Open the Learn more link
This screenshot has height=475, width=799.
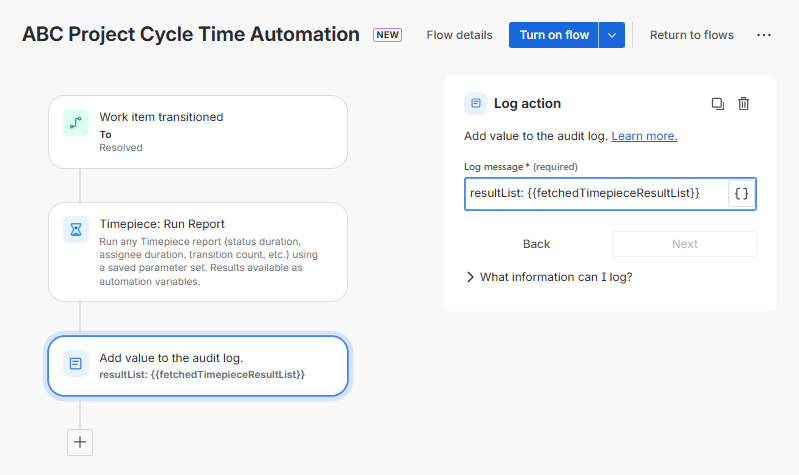coord(644,136)
